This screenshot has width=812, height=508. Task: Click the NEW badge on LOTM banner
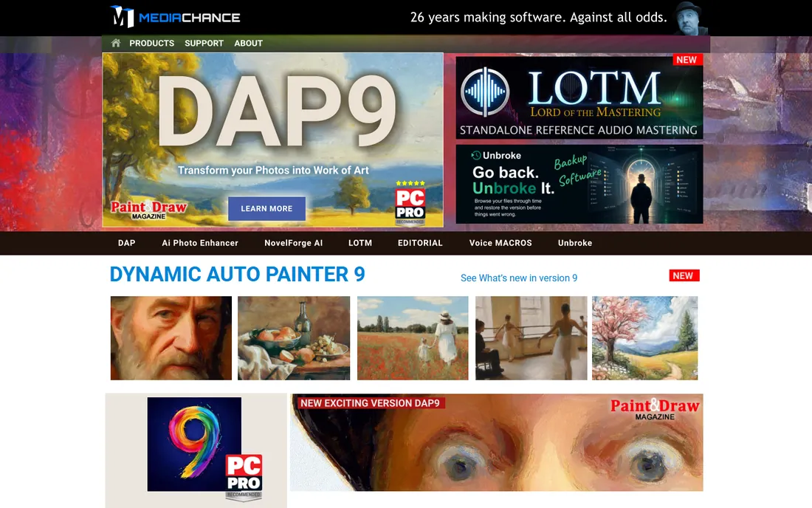point(687,60)
